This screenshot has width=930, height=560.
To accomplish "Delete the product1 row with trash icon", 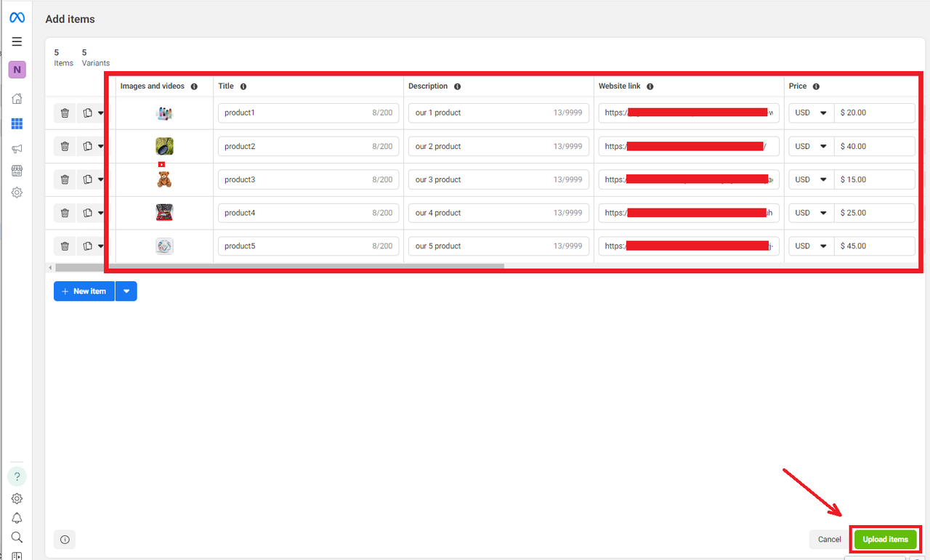I will 65,113.
